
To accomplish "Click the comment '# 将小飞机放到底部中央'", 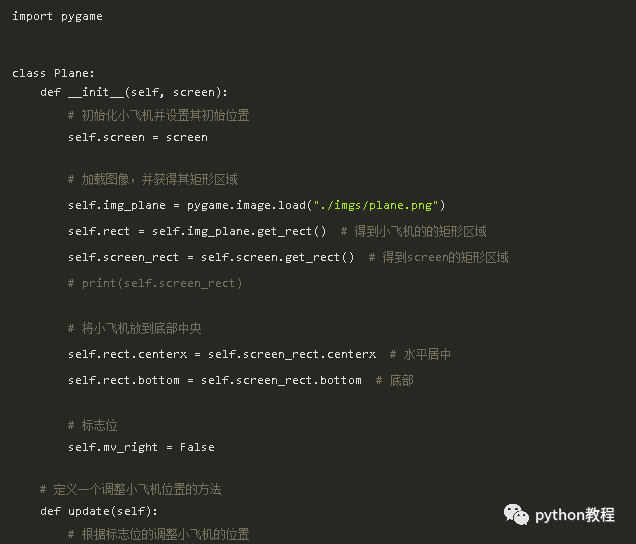I will [135, 328].
